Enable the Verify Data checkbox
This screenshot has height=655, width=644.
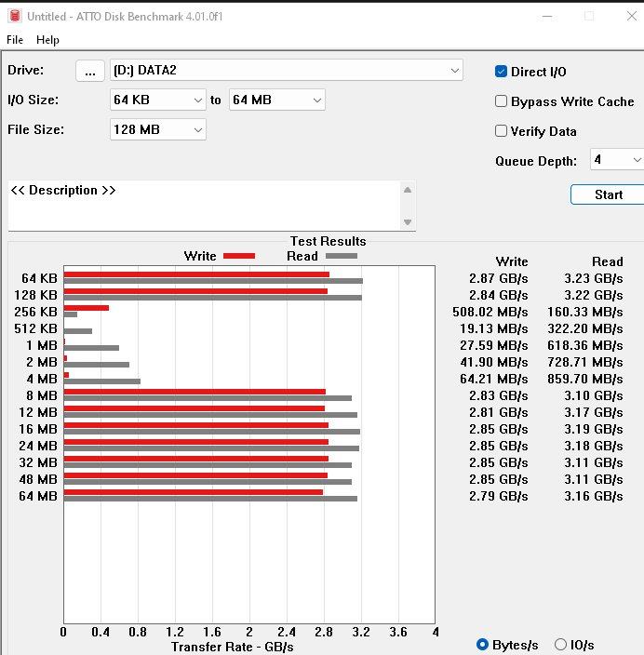coord(501,131)
